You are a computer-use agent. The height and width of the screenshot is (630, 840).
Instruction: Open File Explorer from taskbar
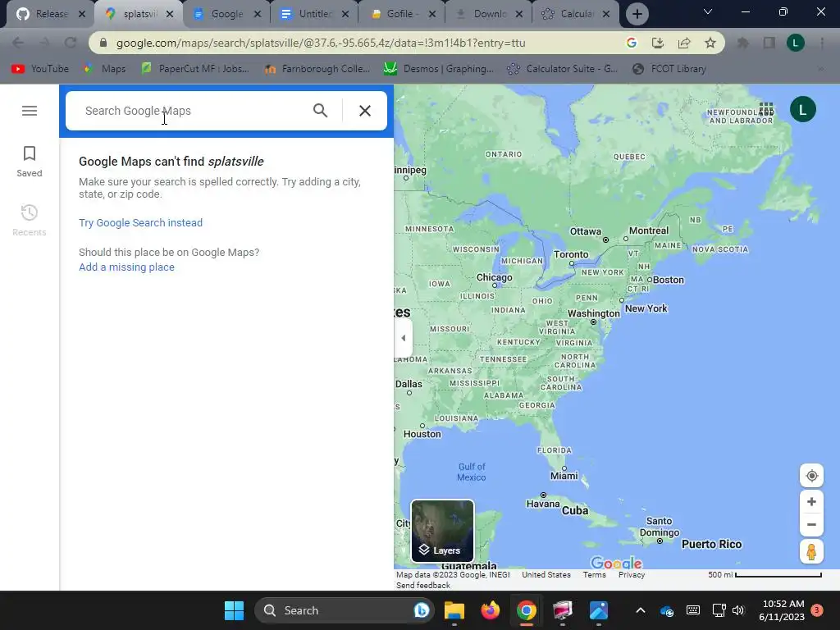pos(454,610)
